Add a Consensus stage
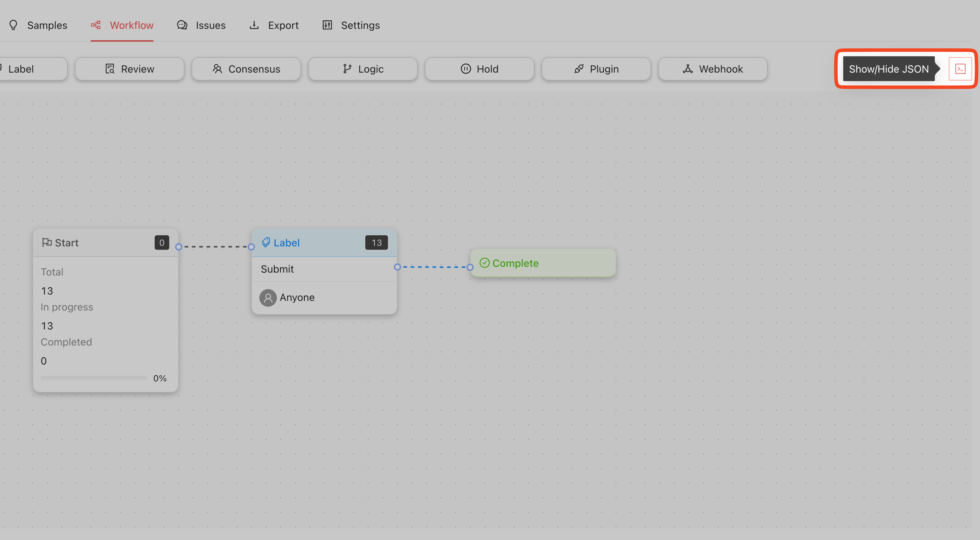 [246, 69]
